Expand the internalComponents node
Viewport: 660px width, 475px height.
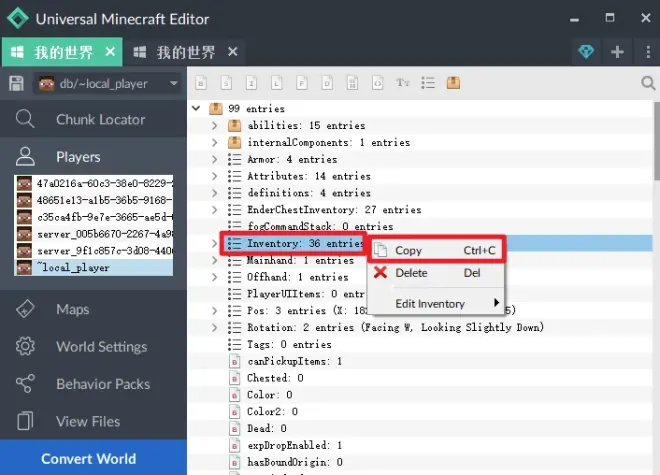pos(215,142)
